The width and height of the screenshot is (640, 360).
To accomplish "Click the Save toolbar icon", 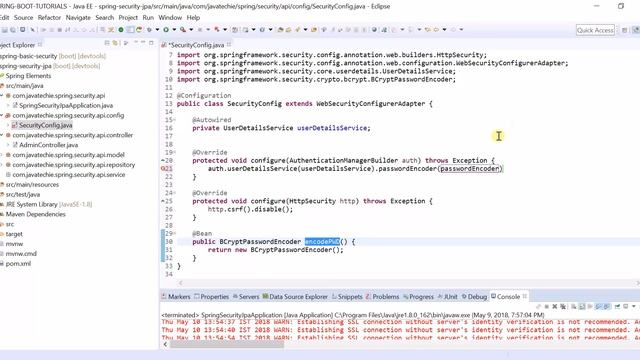I will pos(4,30).
